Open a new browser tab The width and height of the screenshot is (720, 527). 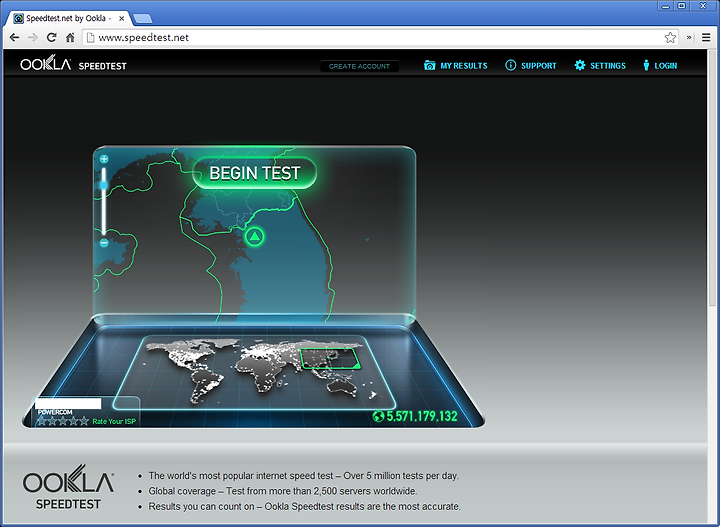pos(142,19)
